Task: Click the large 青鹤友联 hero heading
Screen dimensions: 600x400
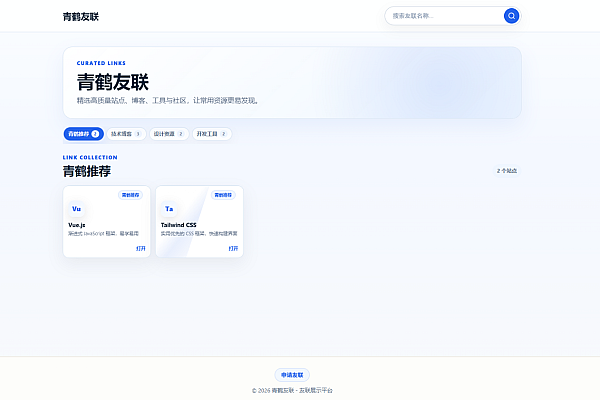Action: (112, 82)
